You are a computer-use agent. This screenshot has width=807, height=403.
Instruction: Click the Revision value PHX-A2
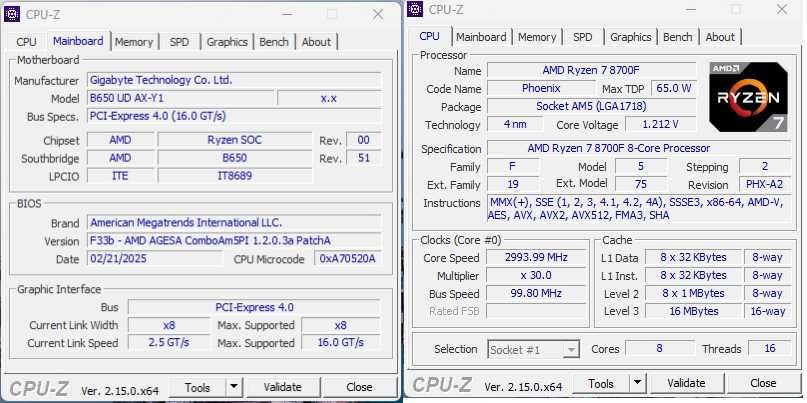click(765, 184)
